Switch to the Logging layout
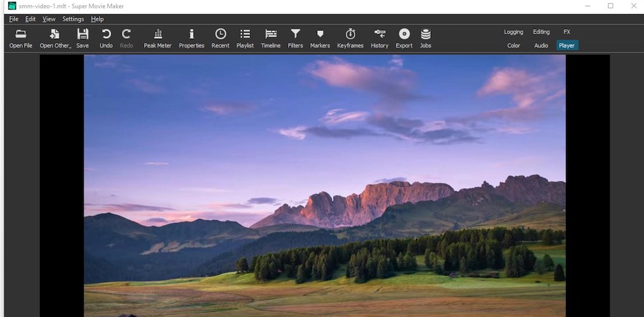Viewport: 644px width, 317px height. pos(513,32)
